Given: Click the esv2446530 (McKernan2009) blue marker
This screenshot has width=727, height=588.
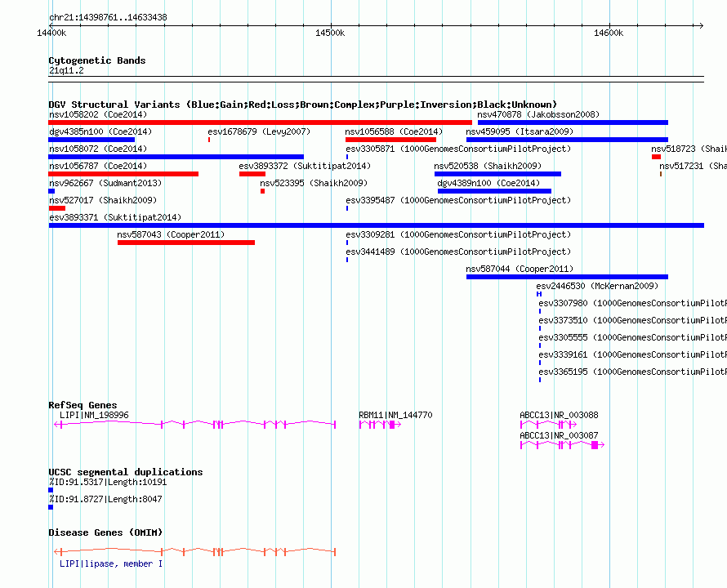Looking at the screenshot, I should [x=539, y=294].
